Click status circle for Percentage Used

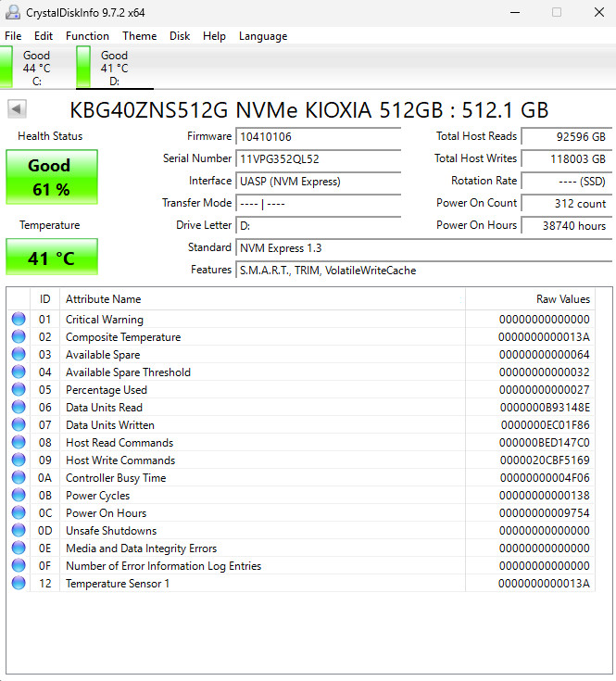pos(19,389)
